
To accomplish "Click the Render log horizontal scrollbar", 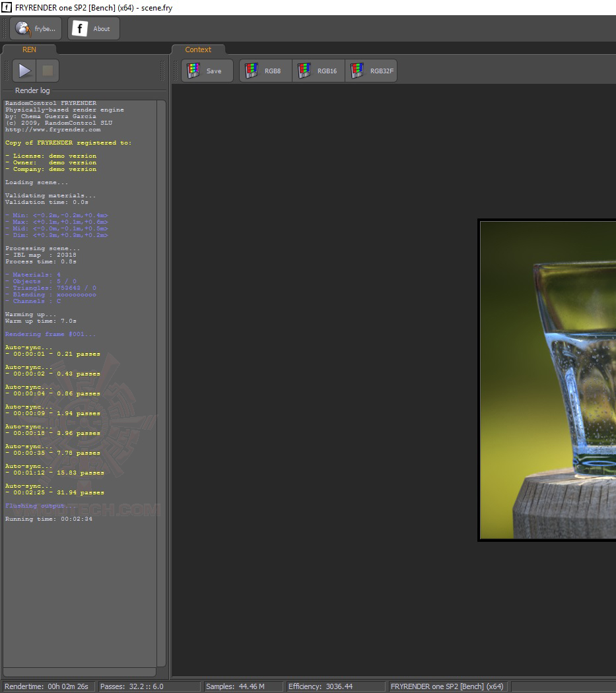I will 80,672.
